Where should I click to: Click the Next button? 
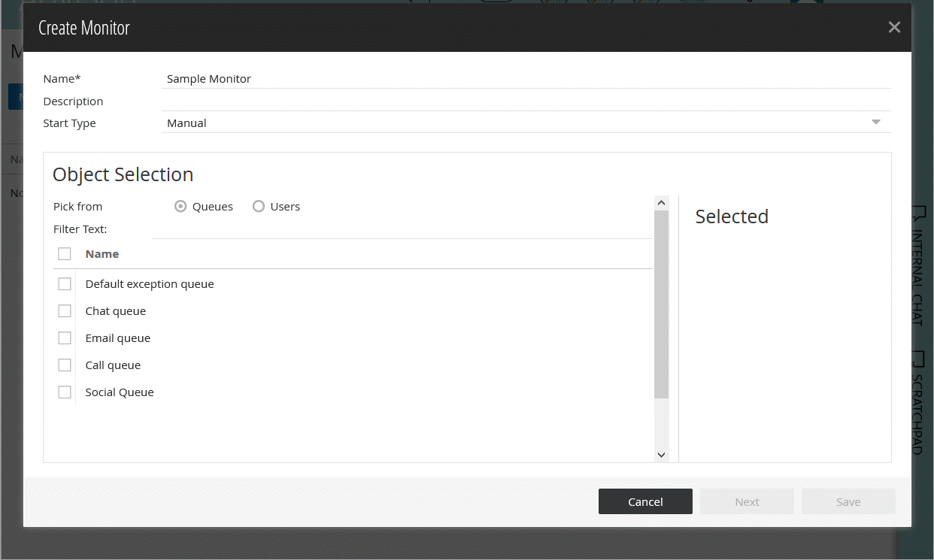(x=747, y=501)
